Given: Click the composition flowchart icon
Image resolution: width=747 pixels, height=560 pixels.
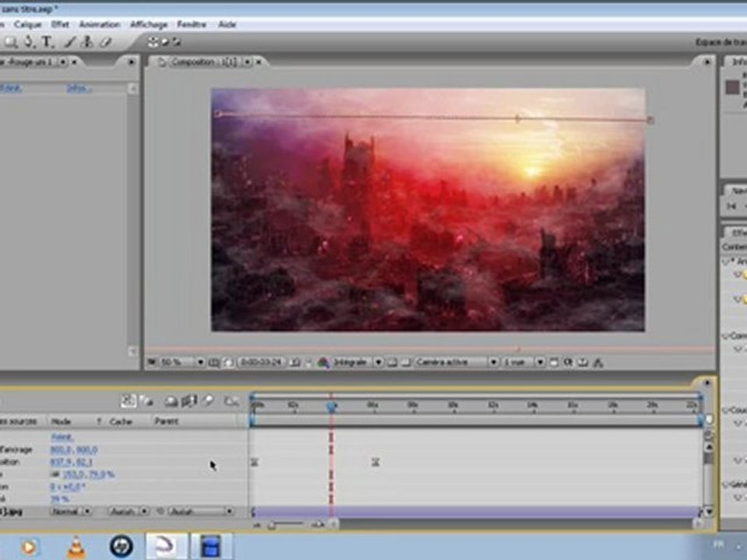Looking at the screenshot, I should (x=598, y=362).
